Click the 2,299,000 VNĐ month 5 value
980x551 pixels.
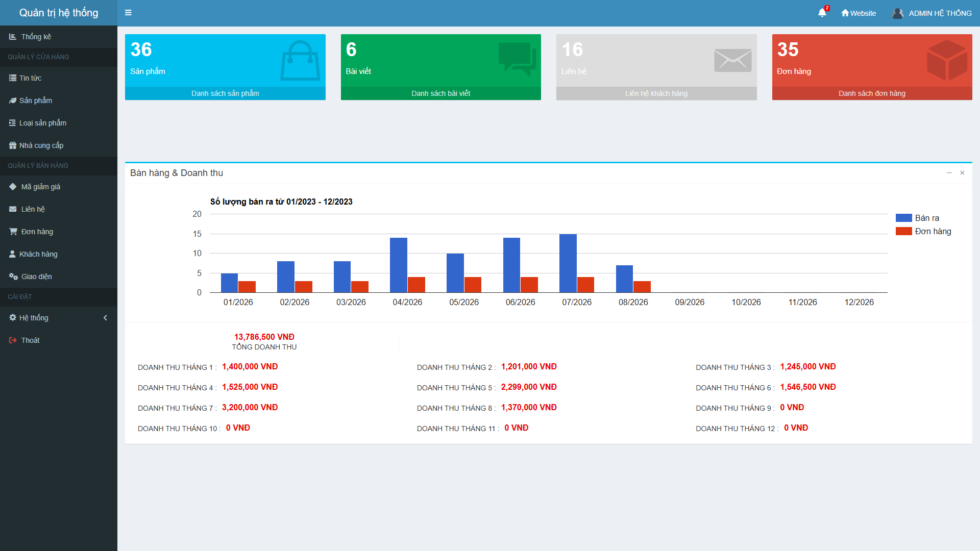click(529, 387)
